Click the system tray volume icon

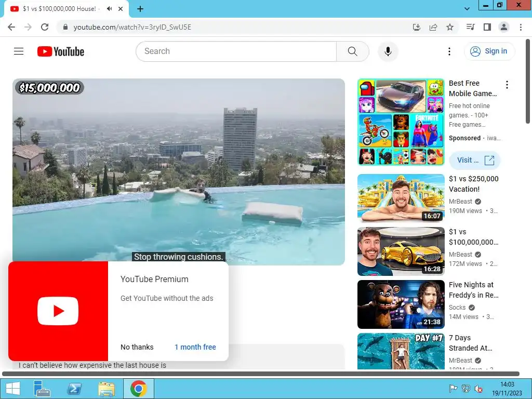click(x=478, y=389)
